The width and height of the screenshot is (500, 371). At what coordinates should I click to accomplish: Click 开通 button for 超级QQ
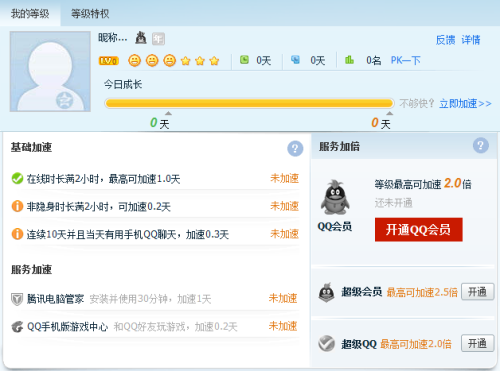[x=477, y=343]
